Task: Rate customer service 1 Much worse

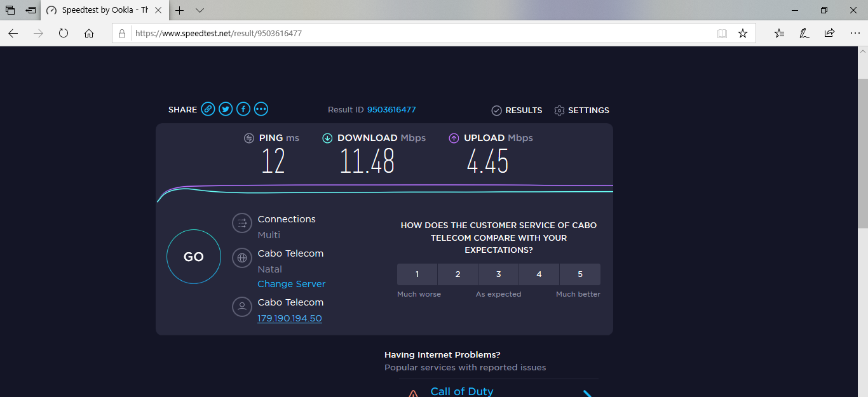Action: 417,274
